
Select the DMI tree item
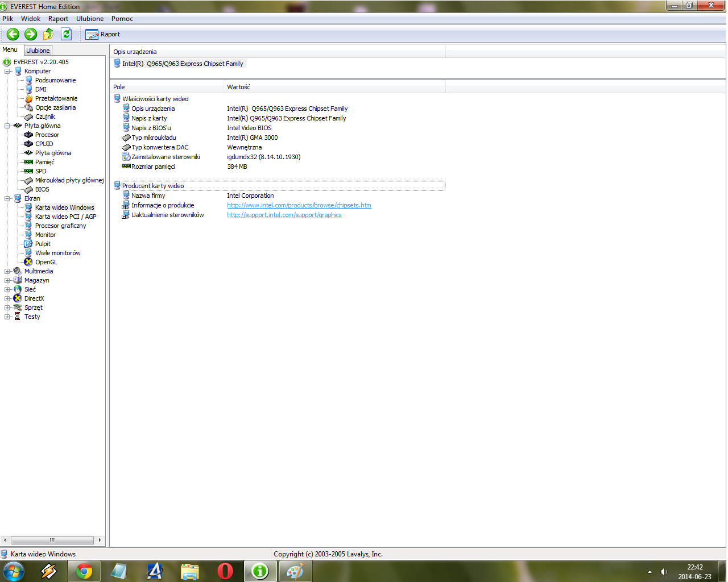[41, 89]
